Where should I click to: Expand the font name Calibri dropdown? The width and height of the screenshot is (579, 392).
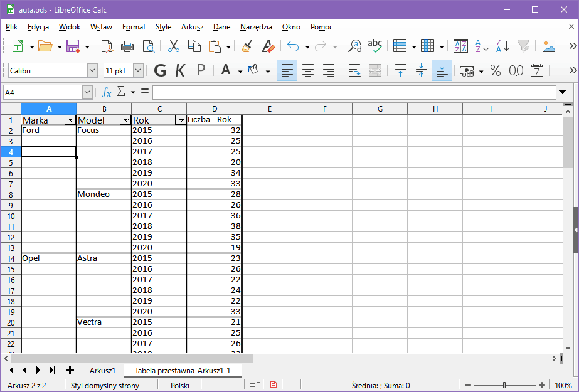pyautogui.click(x=93, y=71)
